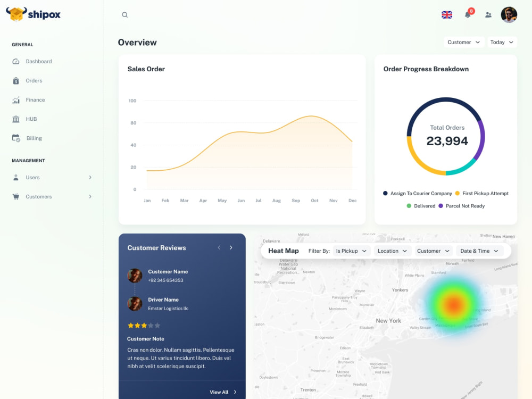
Task: Click the Jan label on sales chart
Action: (147, 201)
